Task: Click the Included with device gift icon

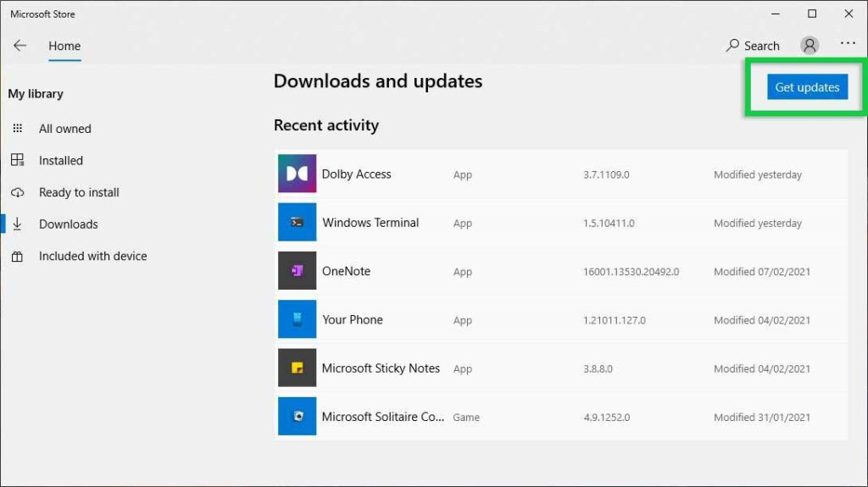Action: pyautogui.click(x=18, y=257)
